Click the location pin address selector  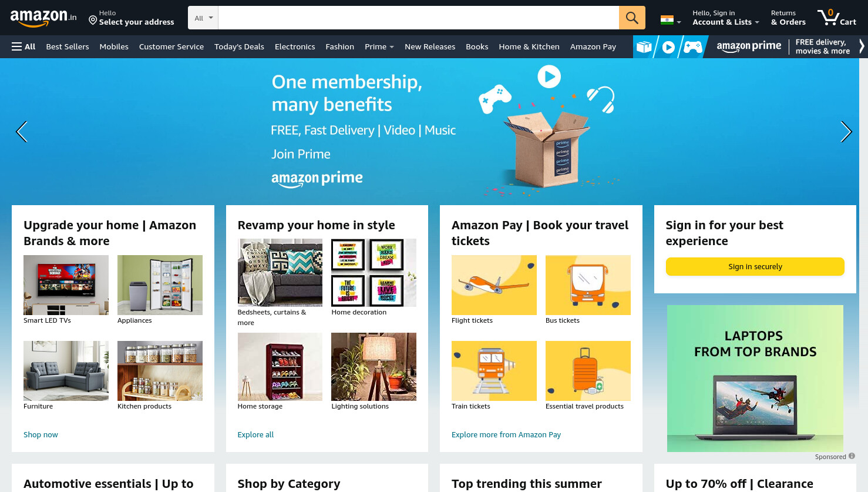pyautogui.click(x=132, y=18)
